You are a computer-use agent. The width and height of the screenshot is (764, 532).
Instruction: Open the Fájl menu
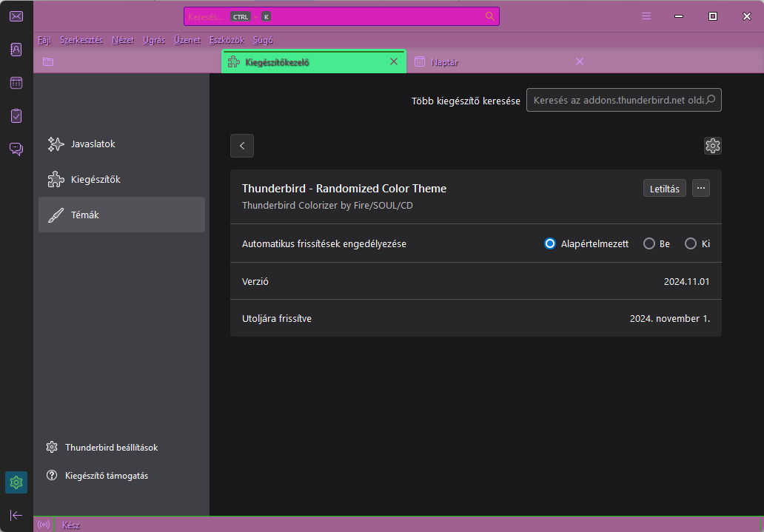(x=44, y=40)
